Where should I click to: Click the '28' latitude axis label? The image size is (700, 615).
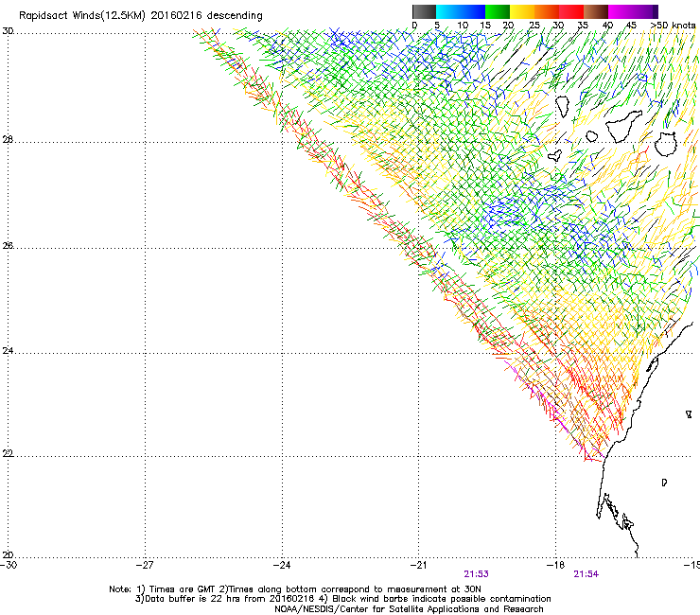pyautogui.click(x=8, y=139)
